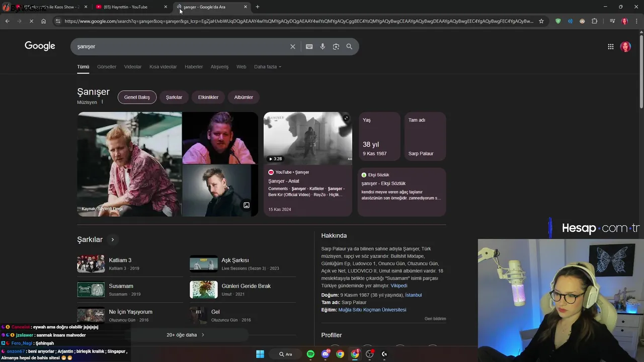
Task: Select the Albümler chip
Action: click(x=244, y=97)
